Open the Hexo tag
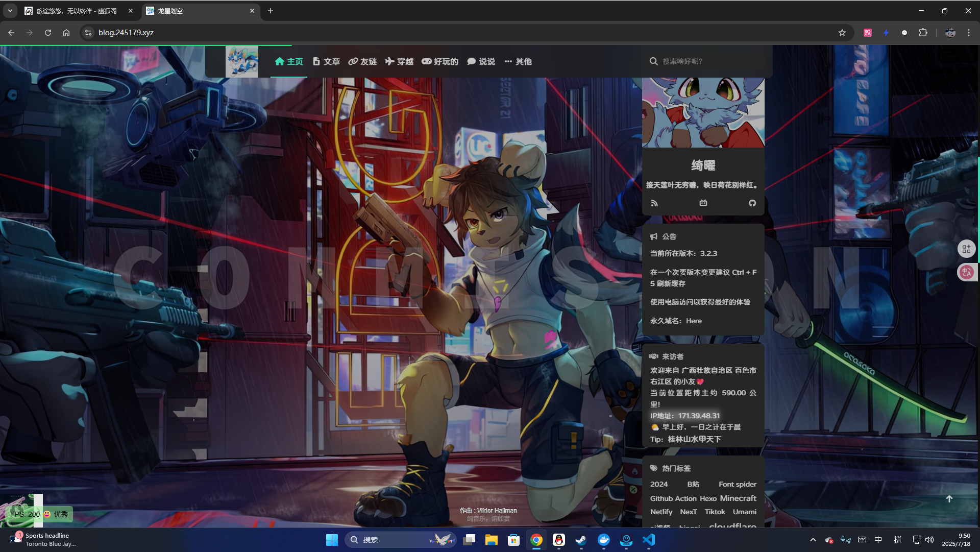Viewport: 980px width, 552px height. pyautogui.click(x=708, y=498)
